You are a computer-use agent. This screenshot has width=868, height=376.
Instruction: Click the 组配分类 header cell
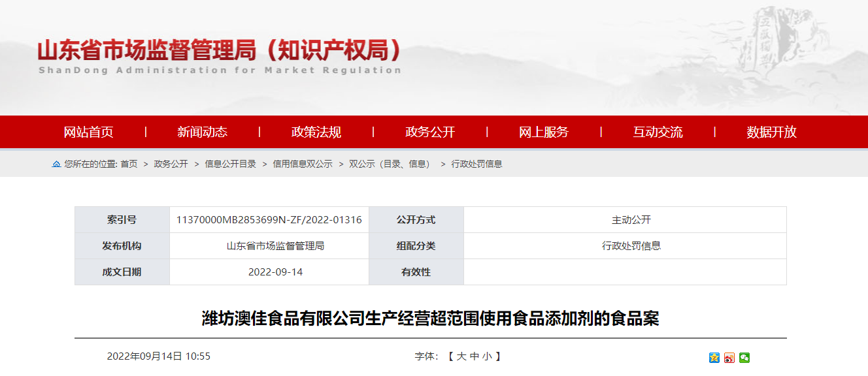(x=416, y=246)
